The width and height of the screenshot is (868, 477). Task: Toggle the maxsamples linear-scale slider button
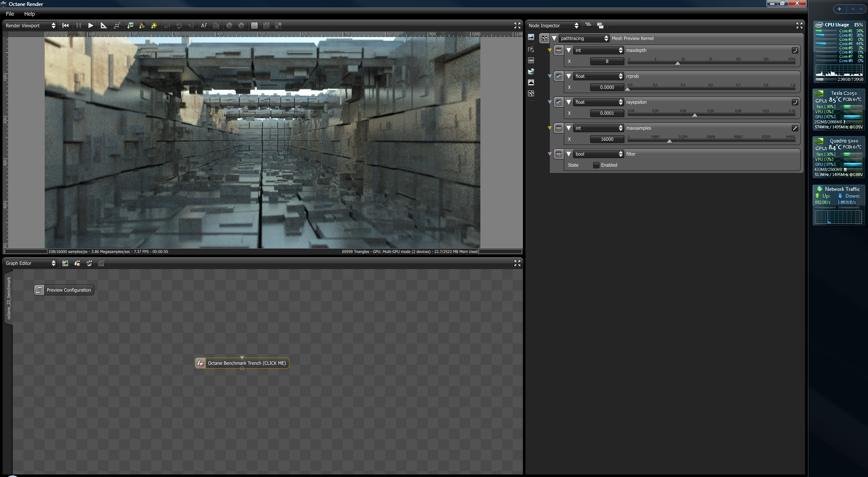coord(794,128)
